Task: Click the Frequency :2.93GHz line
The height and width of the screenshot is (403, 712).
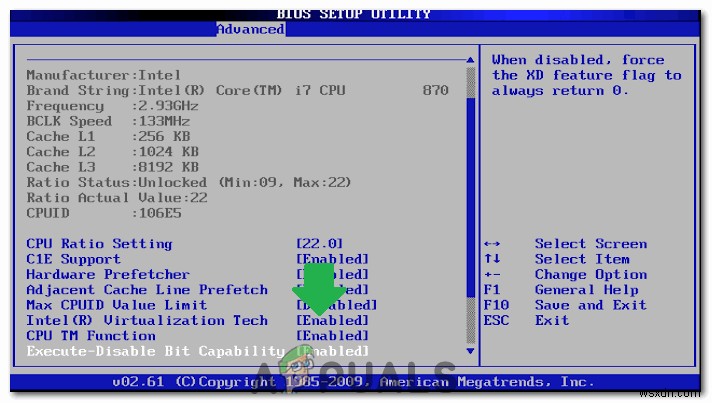Action: point(113,106)
